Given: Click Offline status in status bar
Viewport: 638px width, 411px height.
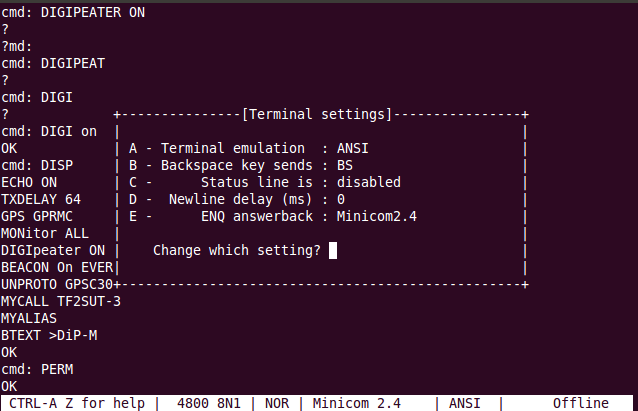Looking at the screenshot, I should tap(581, 403).
